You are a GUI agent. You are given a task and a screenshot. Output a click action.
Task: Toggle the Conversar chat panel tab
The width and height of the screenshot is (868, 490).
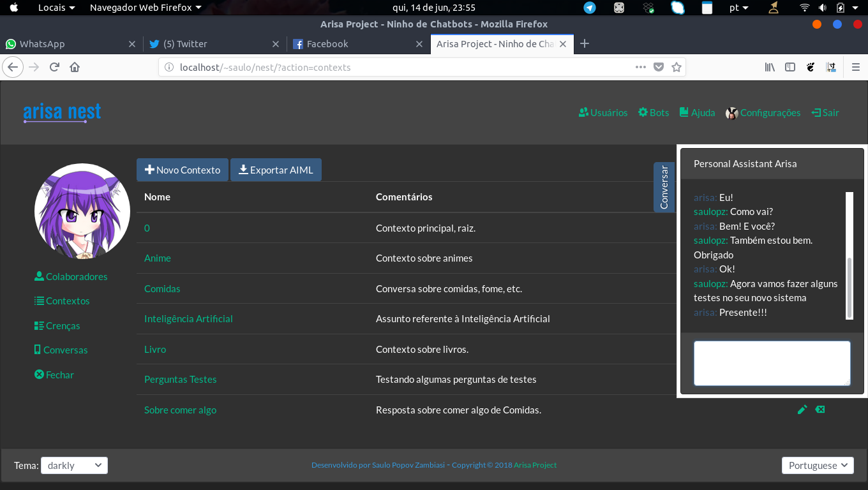664,187
